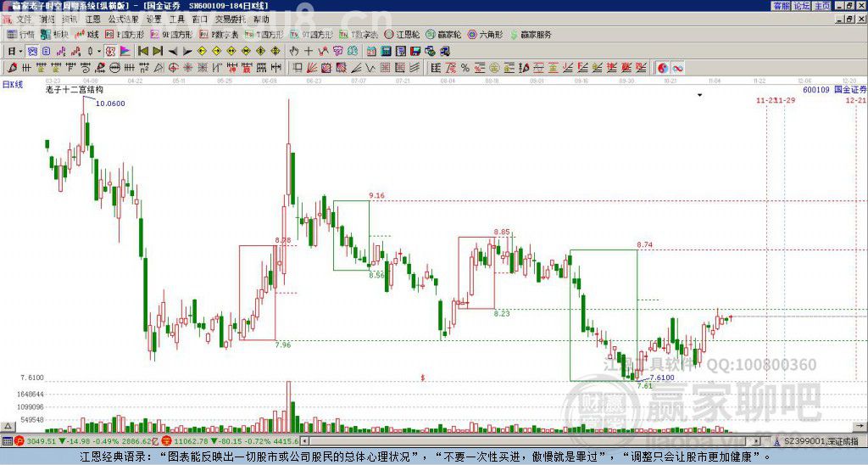The image size is (868, 465).
Task: Click the 600109 国金证券 stock label
Action: pos(835,89)
